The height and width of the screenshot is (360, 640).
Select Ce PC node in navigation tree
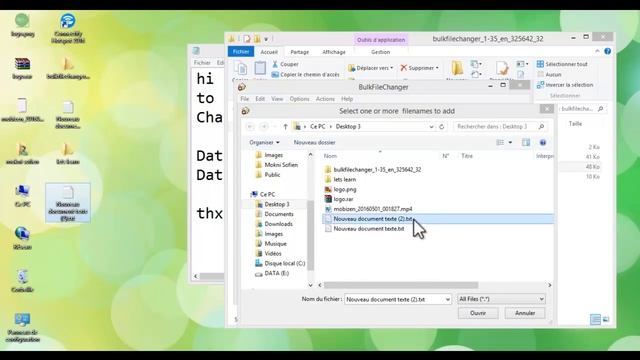coord(263,194)
